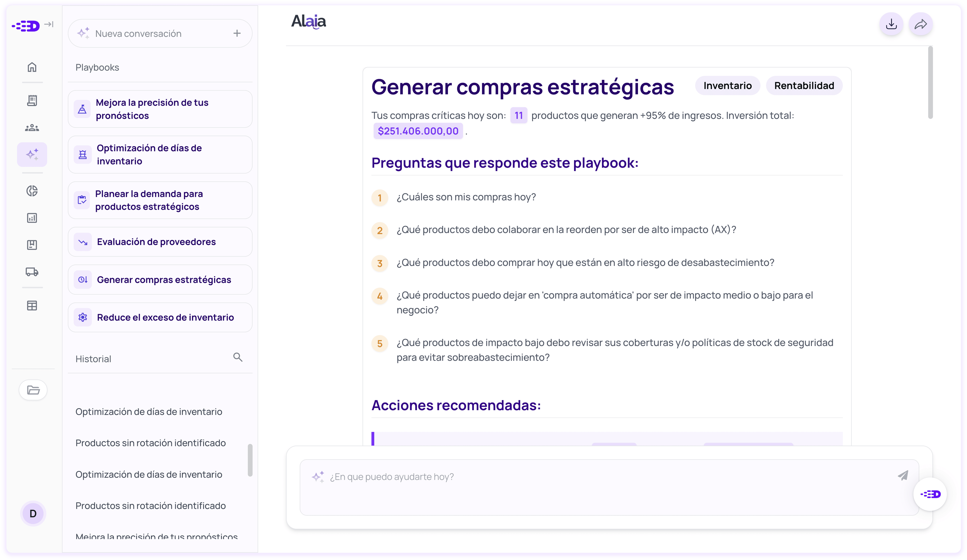The width and height of the screenshot is (967, 560).
Task: Open the Home icon in sidebar
Action: click(x=32, y=67)
